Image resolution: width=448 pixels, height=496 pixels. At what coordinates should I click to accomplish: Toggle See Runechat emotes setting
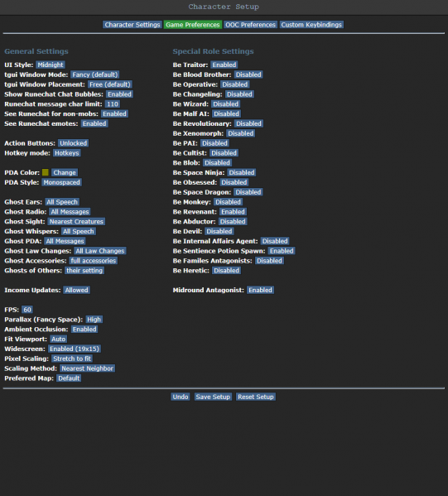(94, 123)
